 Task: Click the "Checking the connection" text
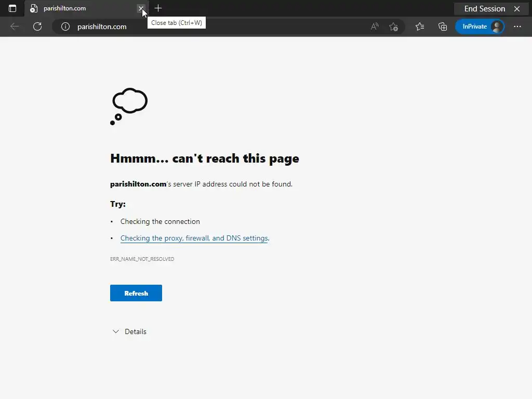pyautogui.click(x=160, y=221)
